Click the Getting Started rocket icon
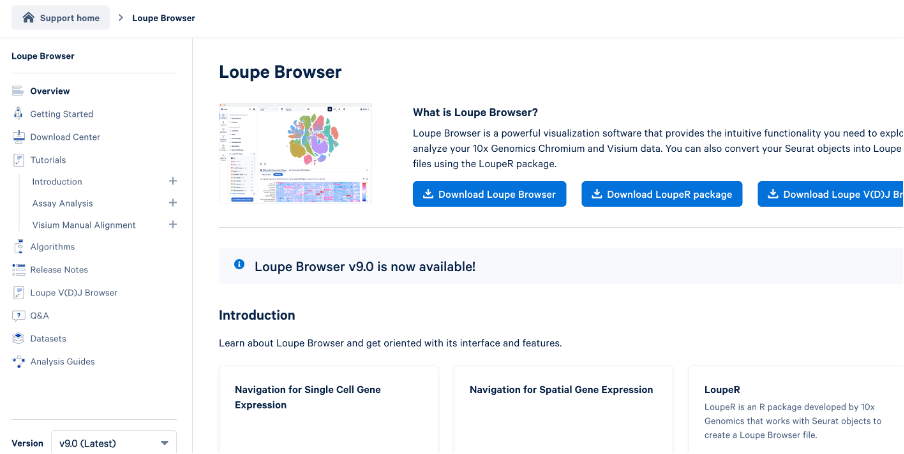The width and height of the screenshot is (904, 454). coord(18,114)
